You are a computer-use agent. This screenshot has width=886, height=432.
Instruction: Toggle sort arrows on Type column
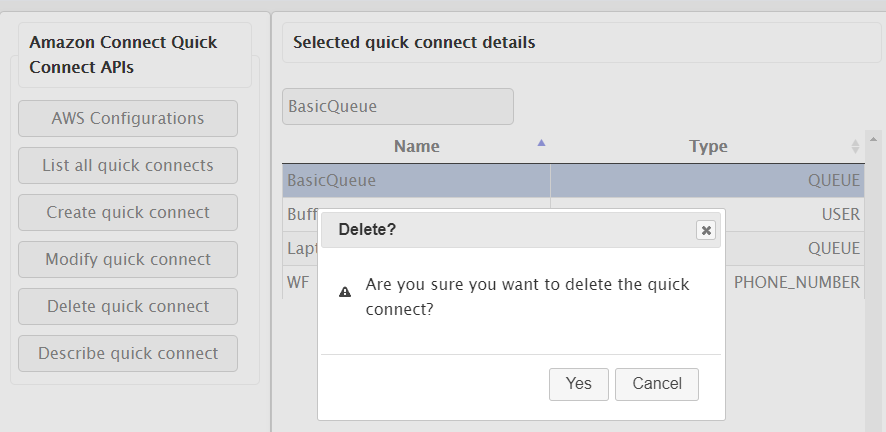855,146
